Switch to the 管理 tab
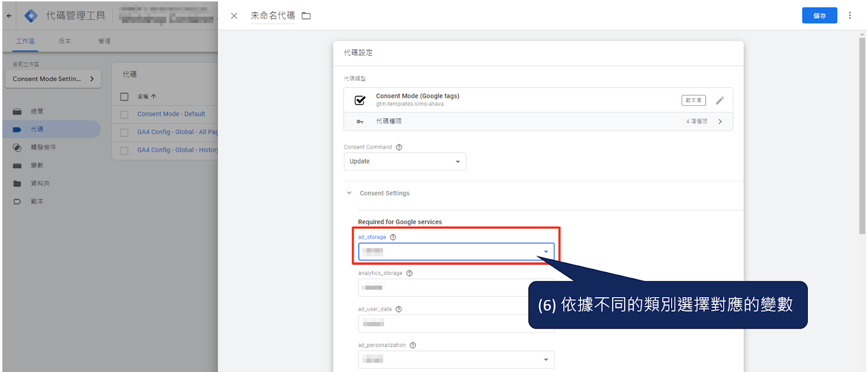The image size is (868, 372). 104,41
